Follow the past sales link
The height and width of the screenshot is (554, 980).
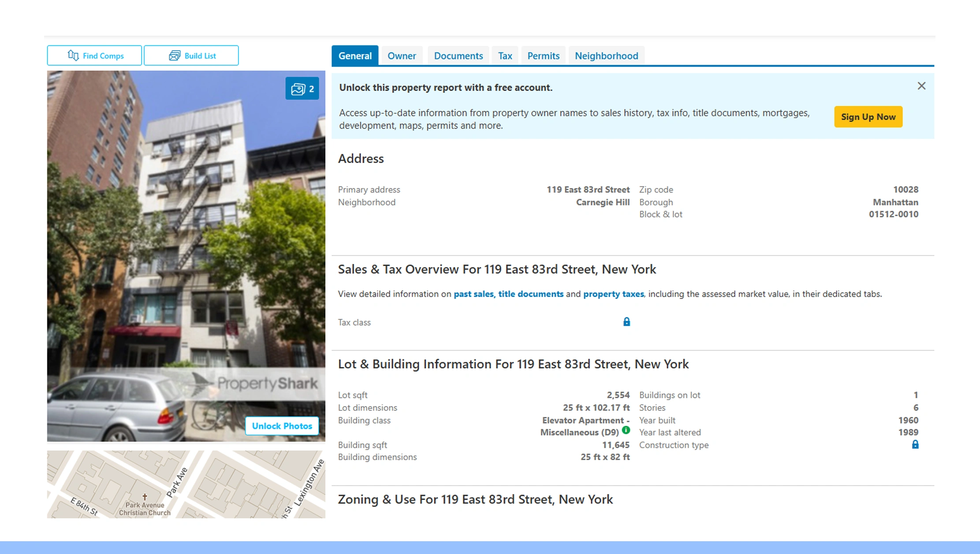(x=473, y=294)
